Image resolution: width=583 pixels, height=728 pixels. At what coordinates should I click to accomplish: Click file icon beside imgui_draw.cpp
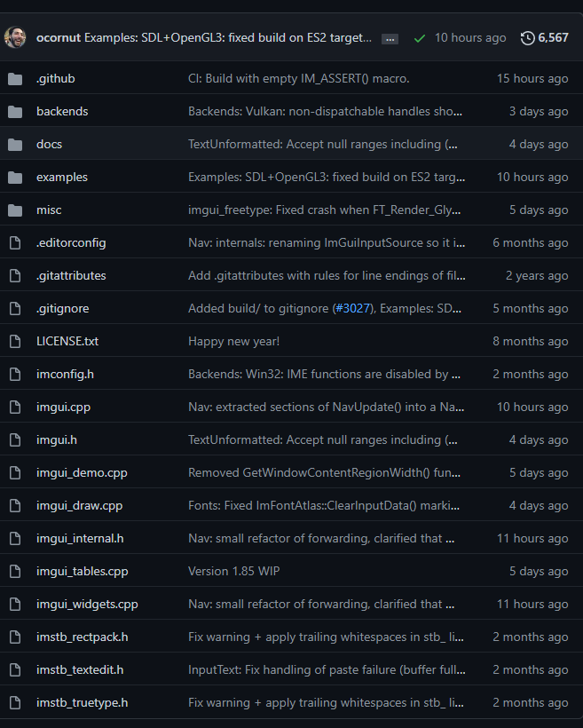[15, 506]
